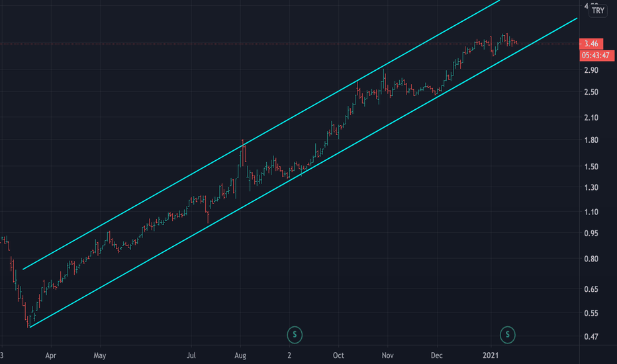
Task: Click the 1.80 price axis label
Action: pyautogui.click(x=591, y=140)
